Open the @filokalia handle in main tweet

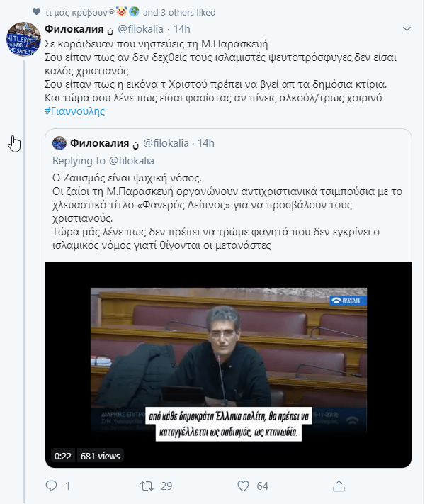(141, 29)
